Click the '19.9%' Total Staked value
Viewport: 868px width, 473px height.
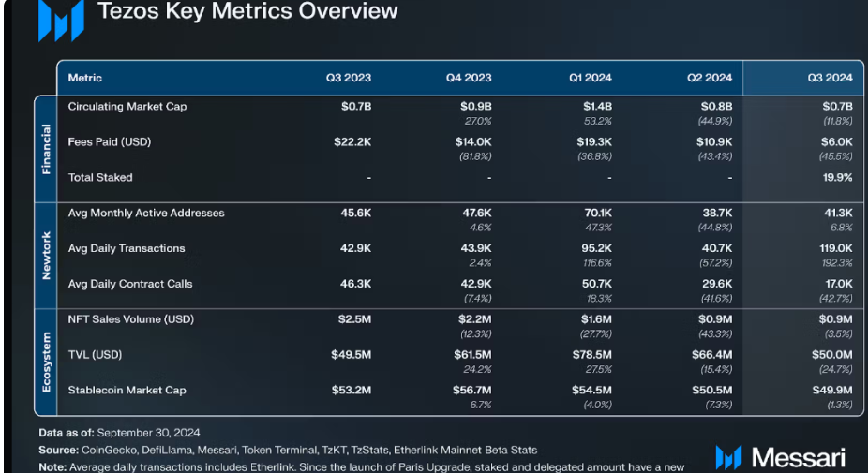pyautogui.click(x=838, y=178)
